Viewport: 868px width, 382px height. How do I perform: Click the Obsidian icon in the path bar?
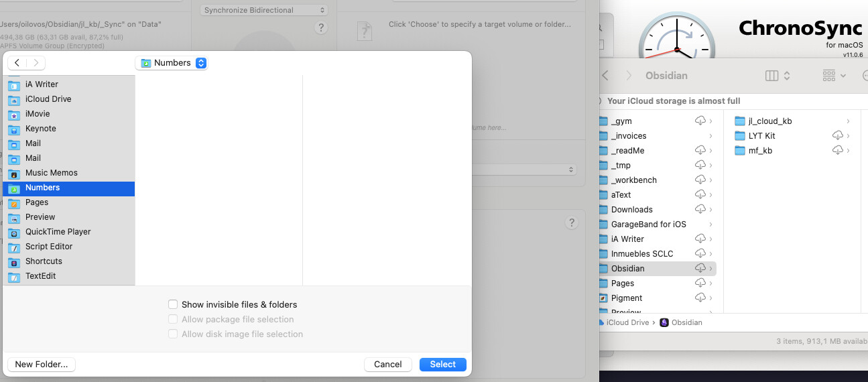point(664,322)
